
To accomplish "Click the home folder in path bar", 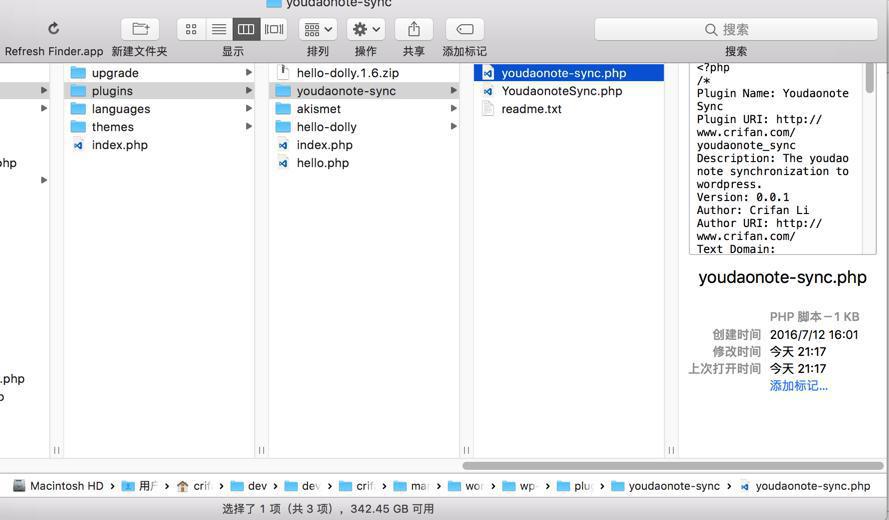I will [x=193, y=486].
